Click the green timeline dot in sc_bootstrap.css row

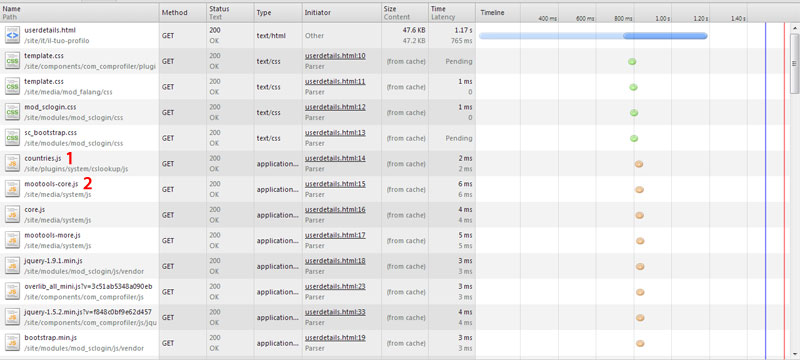point(634,138)
